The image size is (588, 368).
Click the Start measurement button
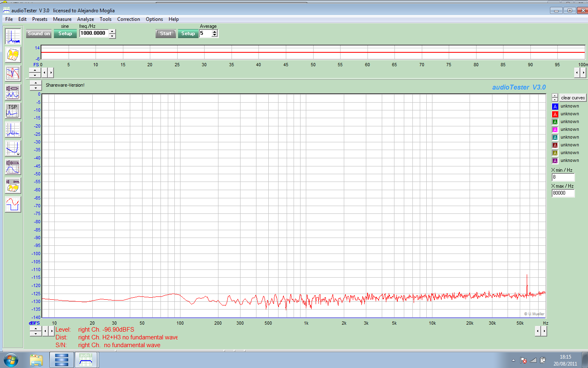[x=166, y=34]
